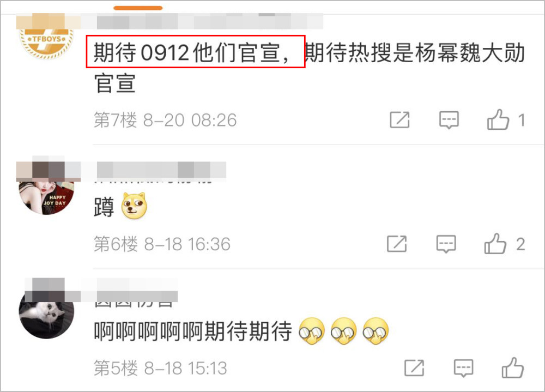This screenshot has height=392, width=545.
Task: Open the TFBOYS avatar profile
Action: [x=46, y=40]
